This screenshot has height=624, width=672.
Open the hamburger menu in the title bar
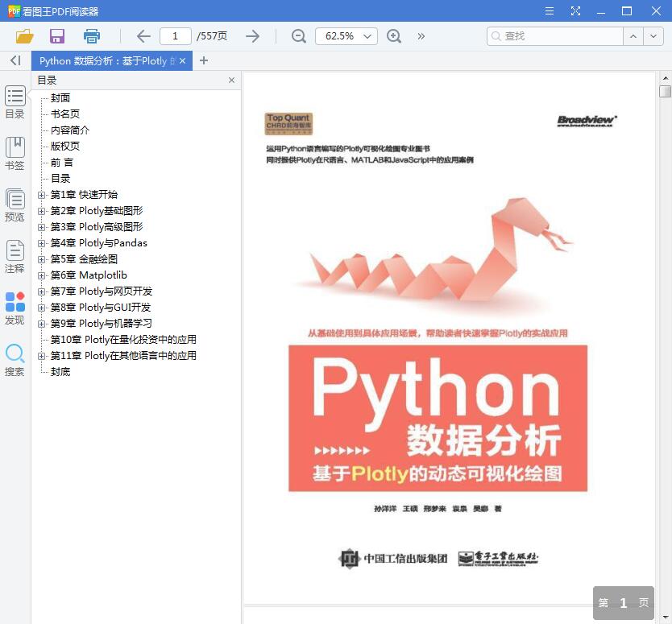click(549, 10)
